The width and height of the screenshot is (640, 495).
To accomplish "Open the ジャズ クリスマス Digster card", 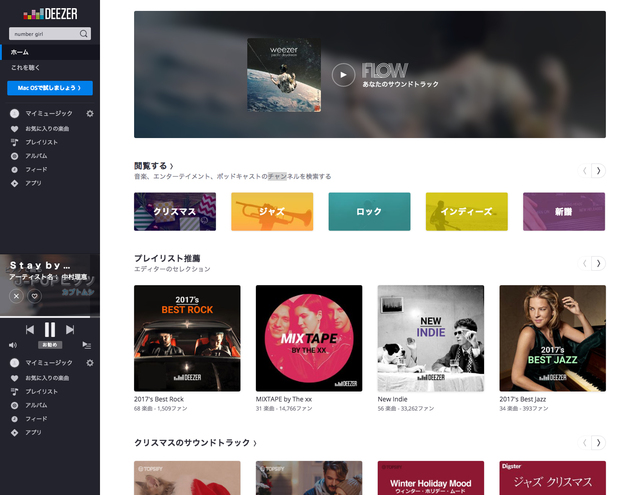I will 553,478.
